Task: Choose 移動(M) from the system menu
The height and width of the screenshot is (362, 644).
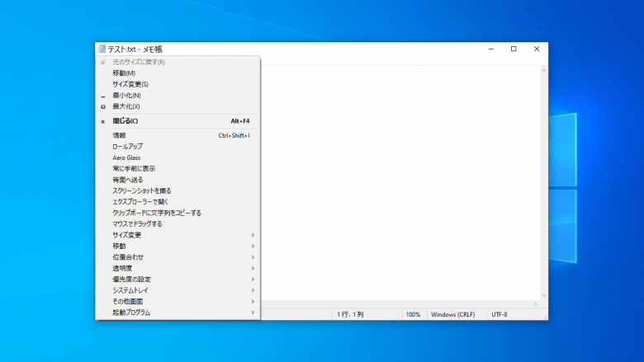Action: 178,73
